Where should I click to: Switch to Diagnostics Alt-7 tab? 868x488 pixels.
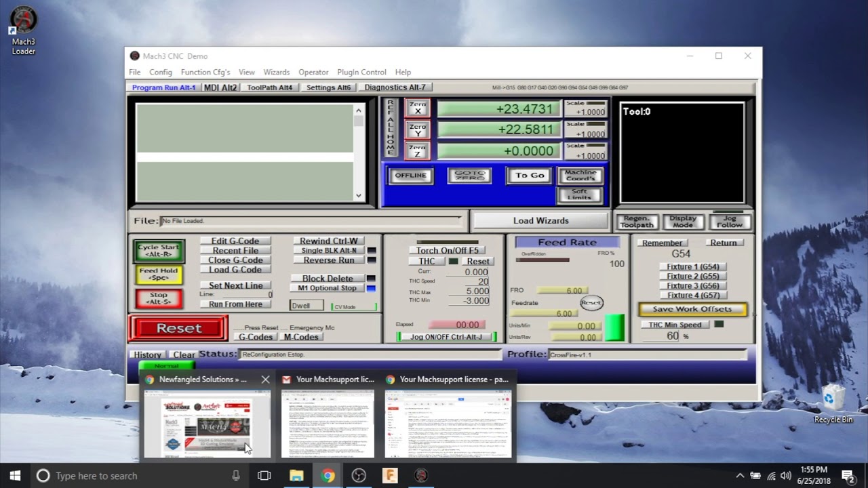(x=395, y=87)
